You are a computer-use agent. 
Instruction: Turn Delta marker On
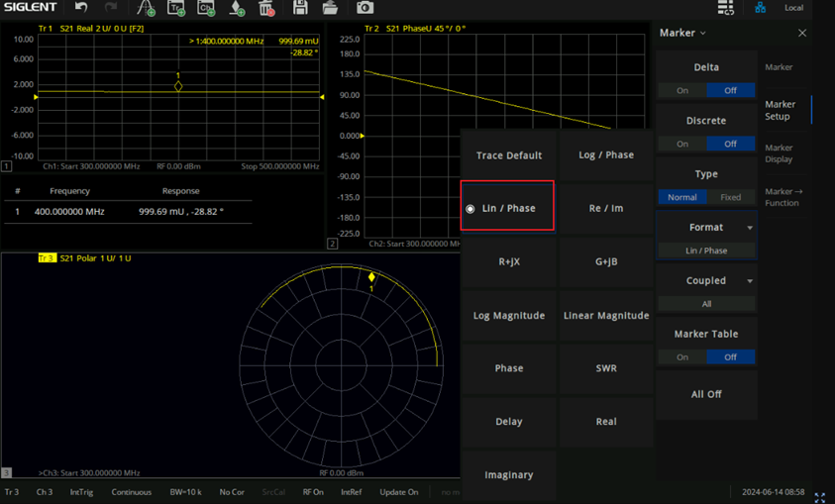point(682,90)
